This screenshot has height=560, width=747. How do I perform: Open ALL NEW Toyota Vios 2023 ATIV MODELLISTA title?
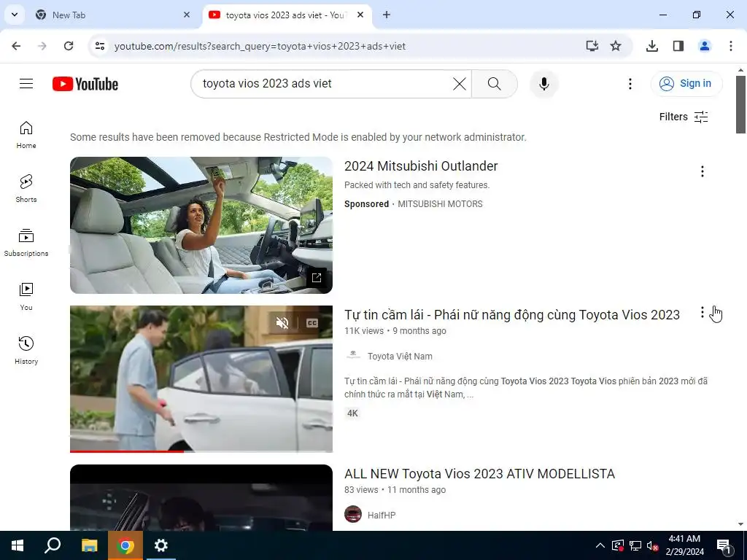pos(479,474)
